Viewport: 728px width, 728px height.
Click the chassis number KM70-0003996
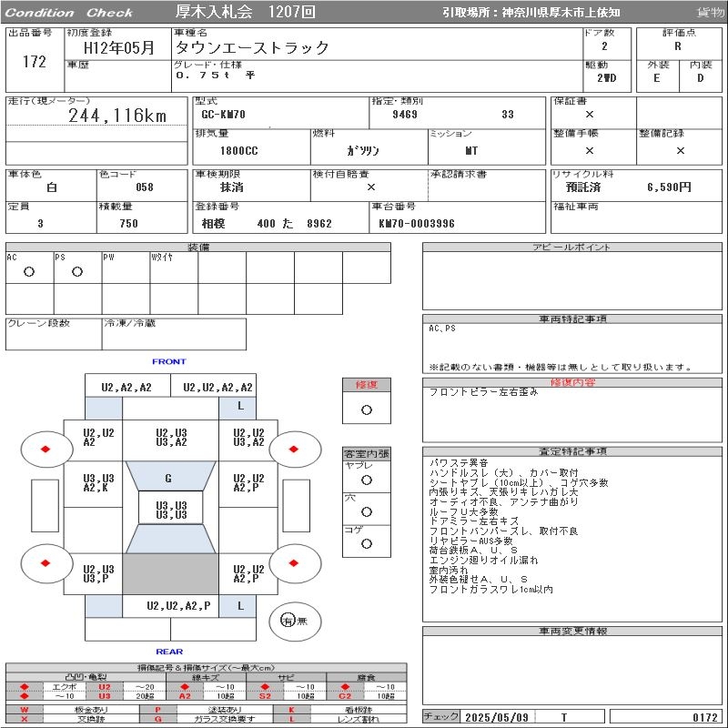pos(416,224)
